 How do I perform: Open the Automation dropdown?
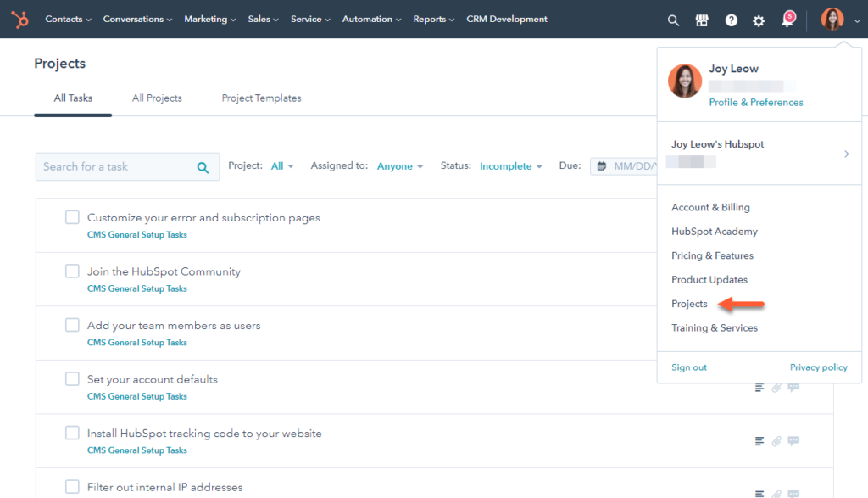tap(371, 20)
